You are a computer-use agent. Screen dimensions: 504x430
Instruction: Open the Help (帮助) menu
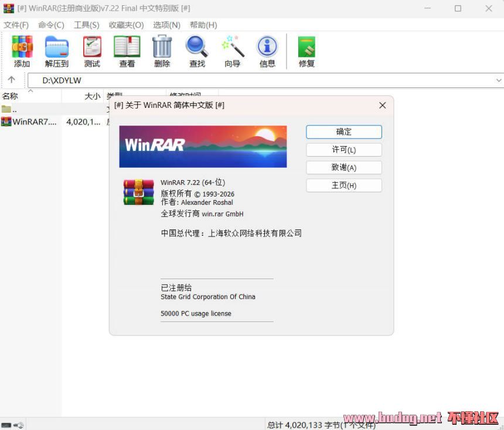click(x=203, y=25)
